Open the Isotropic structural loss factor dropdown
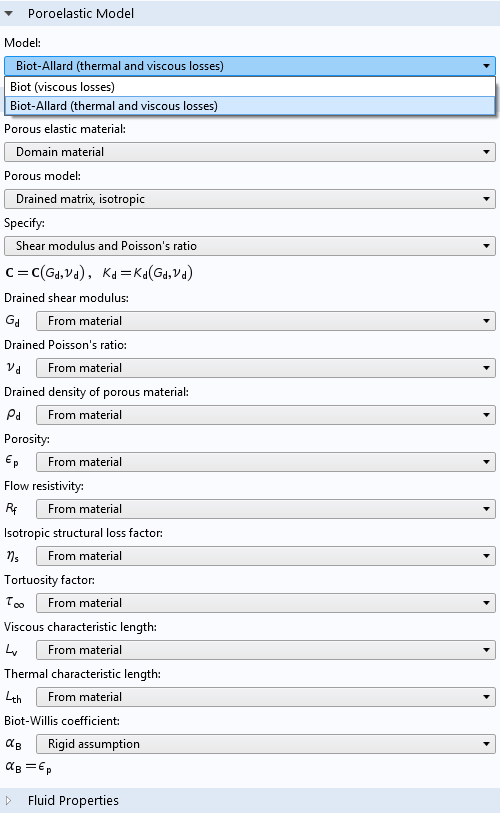 coord(266,556)
